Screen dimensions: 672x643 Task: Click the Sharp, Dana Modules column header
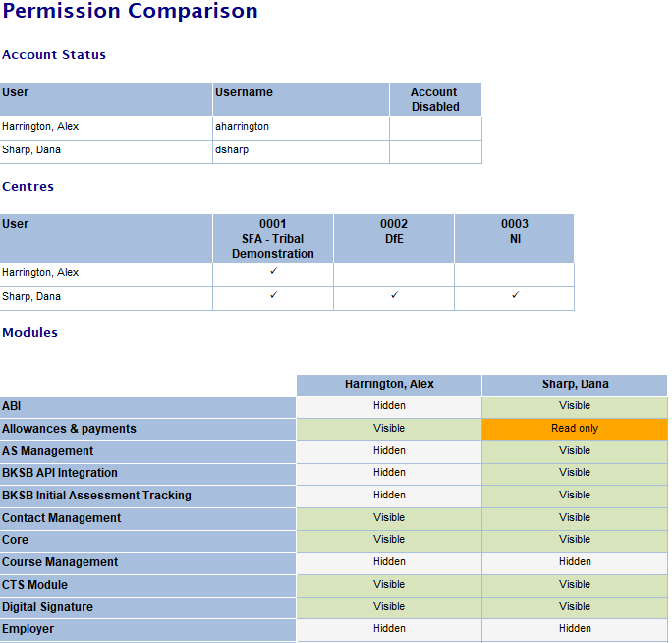[575, 384]
